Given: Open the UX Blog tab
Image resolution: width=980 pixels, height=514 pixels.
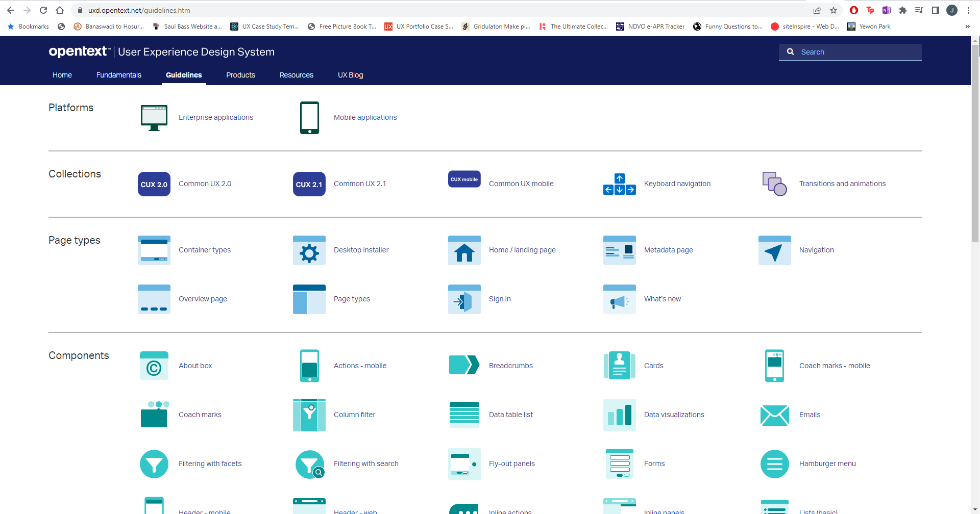Looking at the screenshot, I should point(351,75).
